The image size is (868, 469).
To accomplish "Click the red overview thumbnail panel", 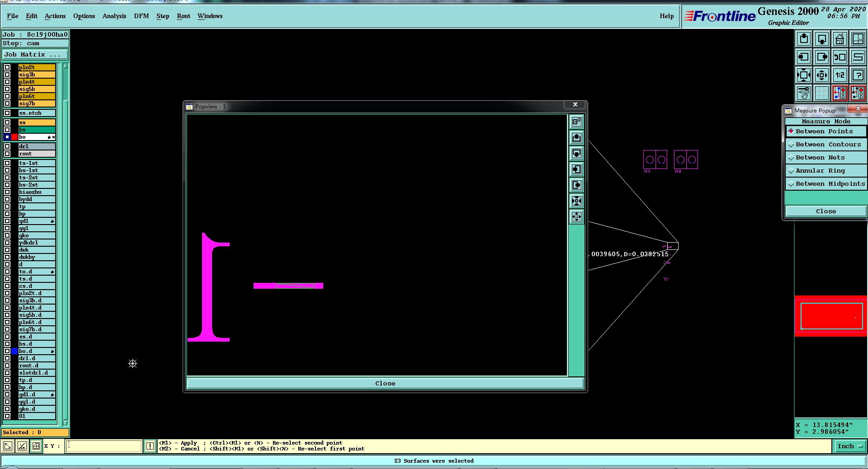I will (831, 316).
